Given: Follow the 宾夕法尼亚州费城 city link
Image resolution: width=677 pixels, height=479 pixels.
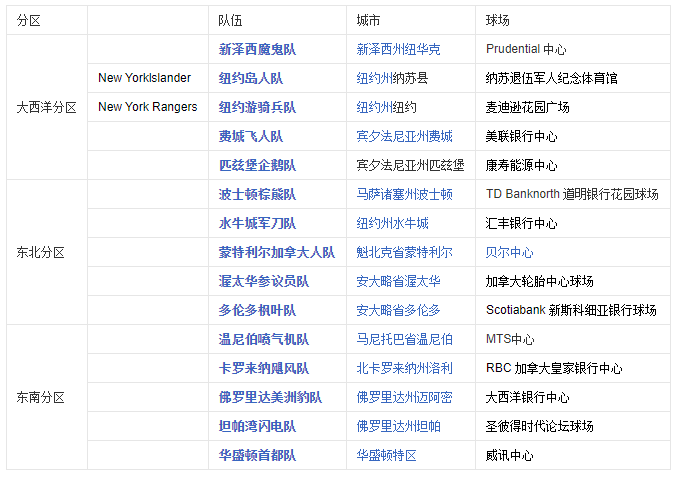Looking at the screenshot, I should click(404, 136).
